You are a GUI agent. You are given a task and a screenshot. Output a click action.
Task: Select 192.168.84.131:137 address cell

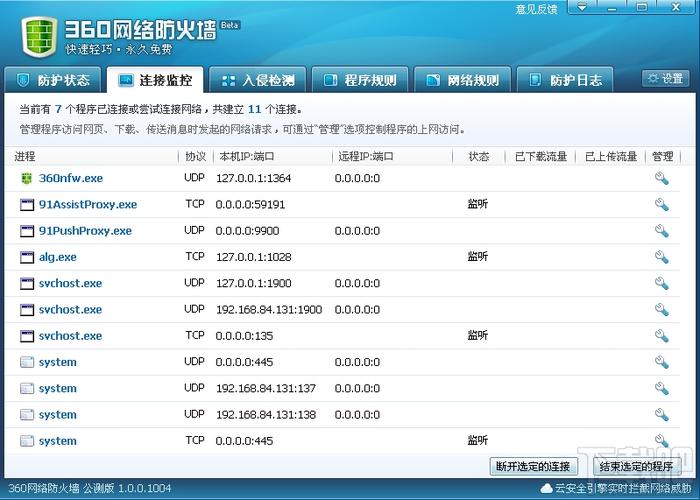pyautogui.click(x=266, y=388)
